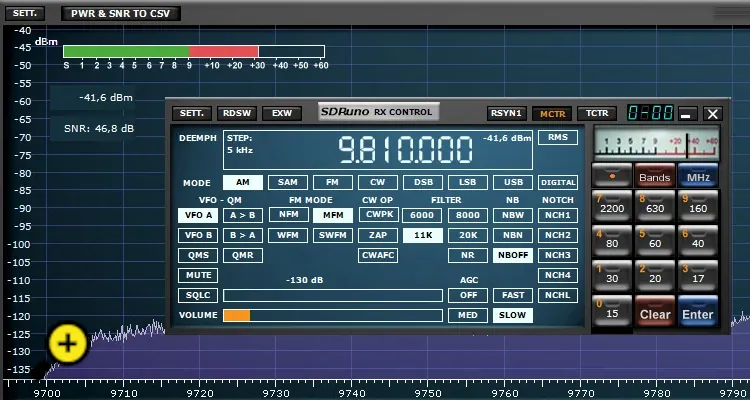Image resolution: width=750 pixels, height=400 pixels.
Task: Select FM mode button
Action: pos(333,182)
